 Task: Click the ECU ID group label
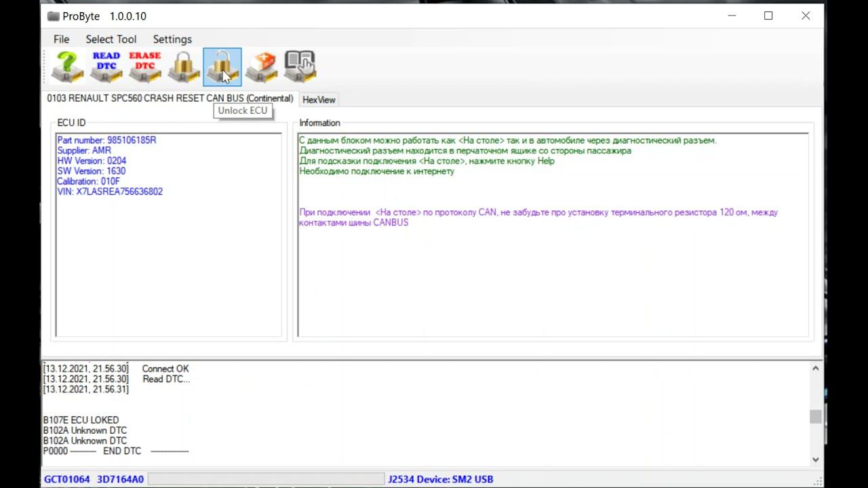pos(71,123)
